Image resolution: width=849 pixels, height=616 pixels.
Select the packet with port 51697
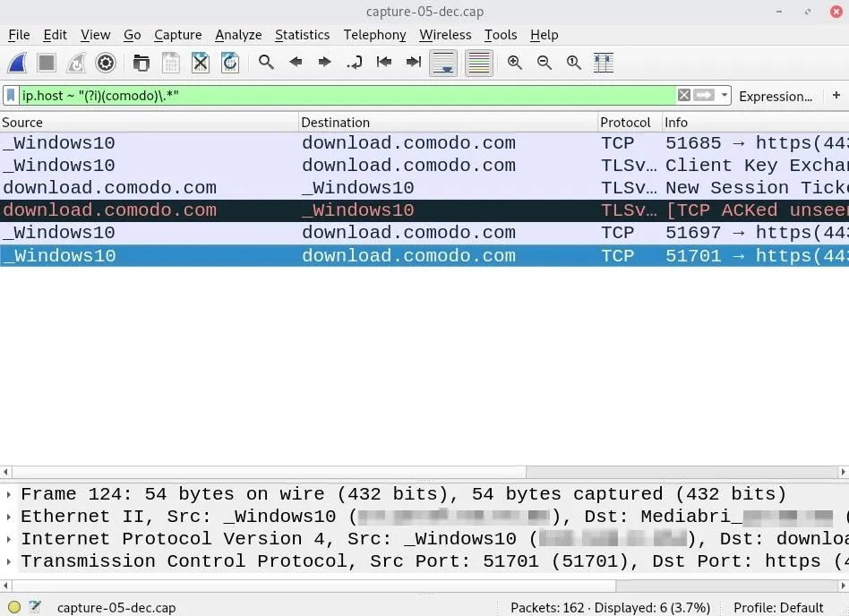(x=424, y=233)
